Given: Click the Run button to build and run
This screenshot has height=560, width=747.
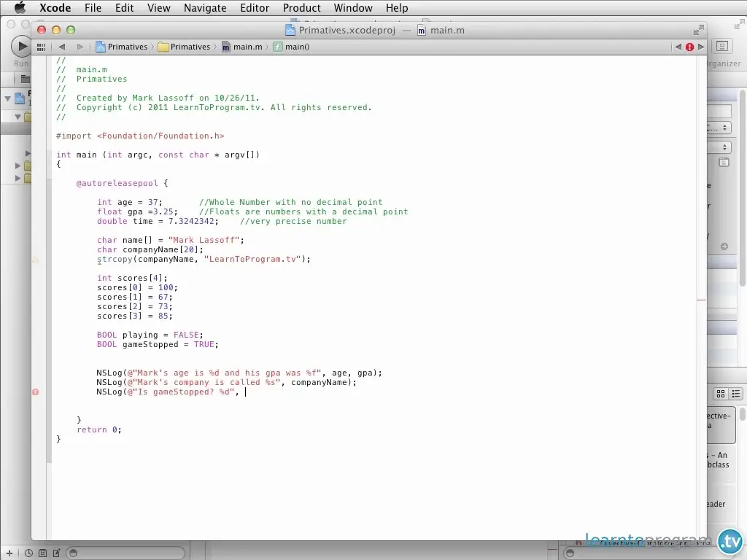Looking at the screenshot, I should [20, 46].
